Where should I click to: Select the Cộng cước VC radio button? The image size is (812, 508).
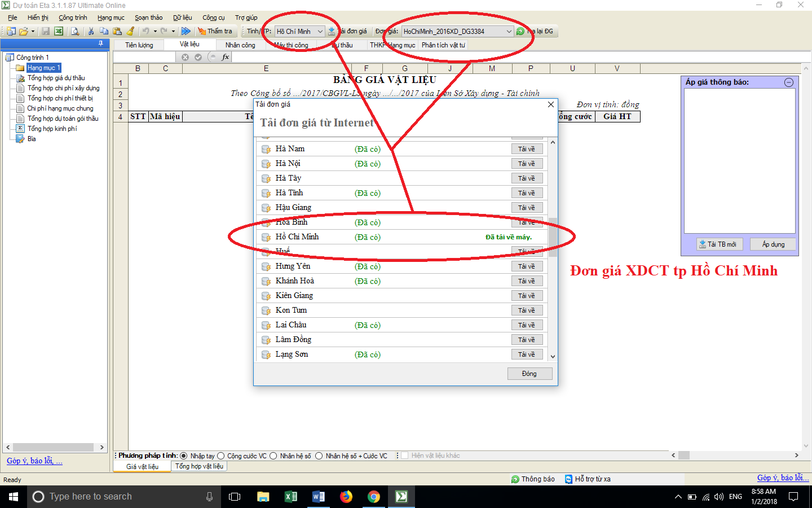tap(221, 456)
